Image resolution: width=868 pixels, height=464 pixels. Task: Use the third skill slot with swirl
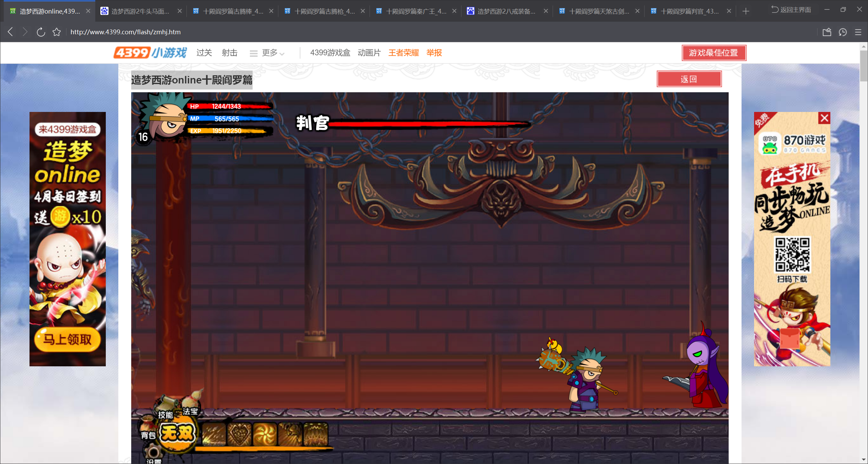coord(265,434)
